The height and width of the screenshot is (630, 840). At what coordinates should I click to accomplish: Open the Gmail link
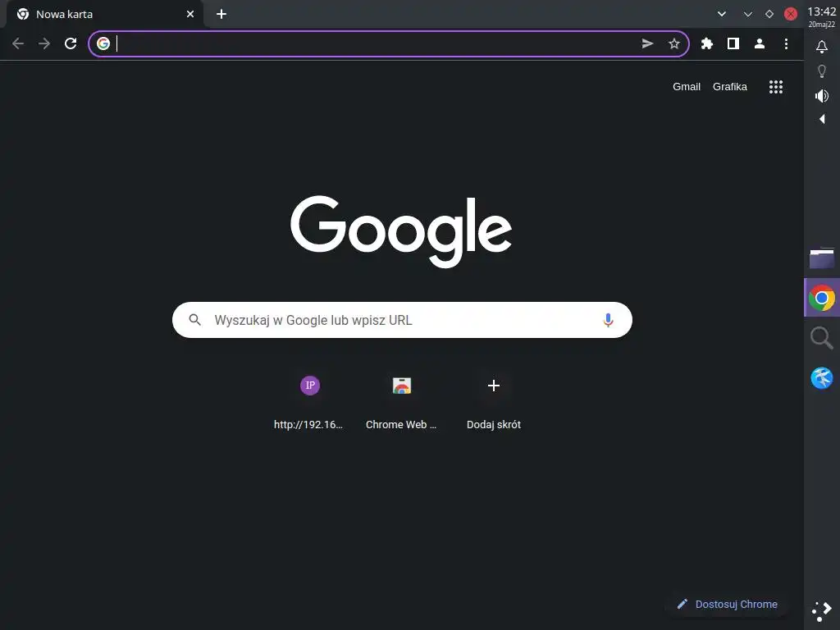coord(687,87)
